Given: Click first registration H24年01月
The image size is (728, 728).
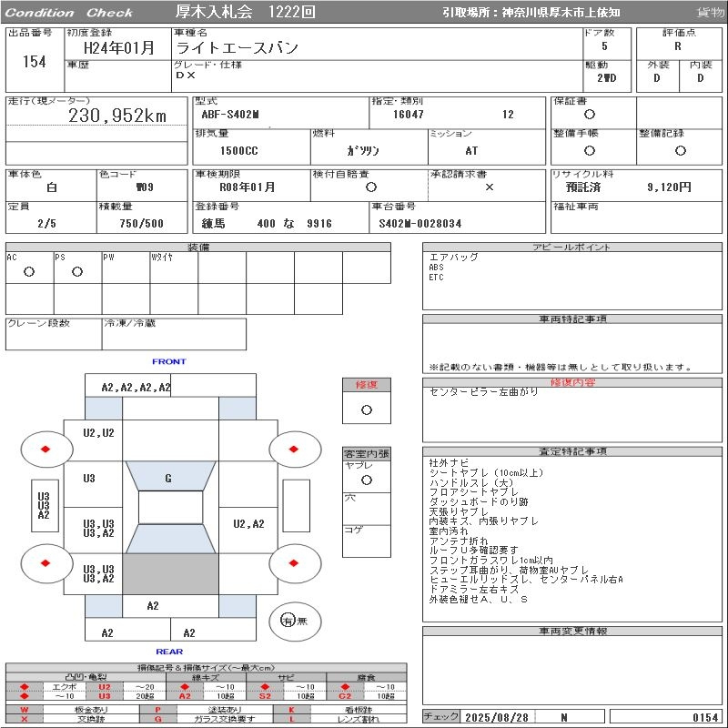Looking at the screenshot, I should (x=119, y=47).
